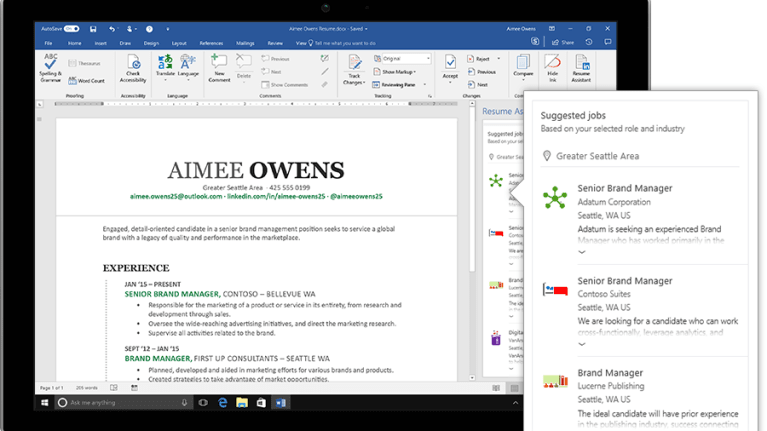This screenshot has width=767, height=431.
Task: Open the Thesaurus
Action: (84, 63)
